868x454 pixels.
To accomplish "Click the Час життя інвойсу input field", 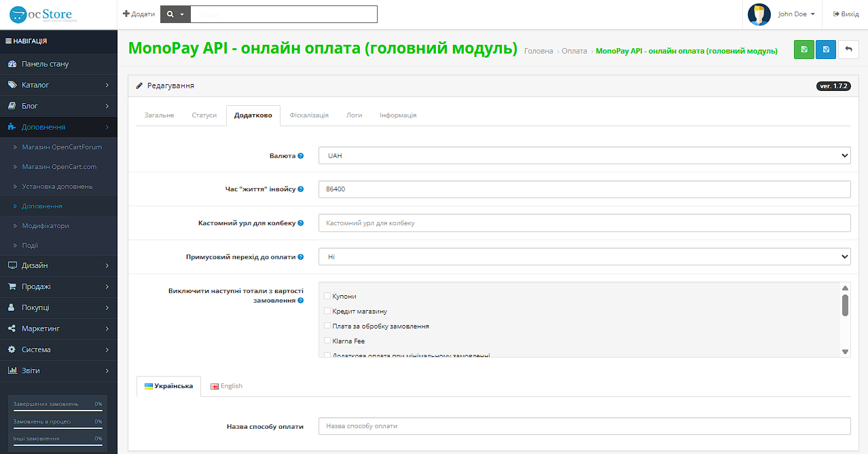I will (x=584, y=189).
